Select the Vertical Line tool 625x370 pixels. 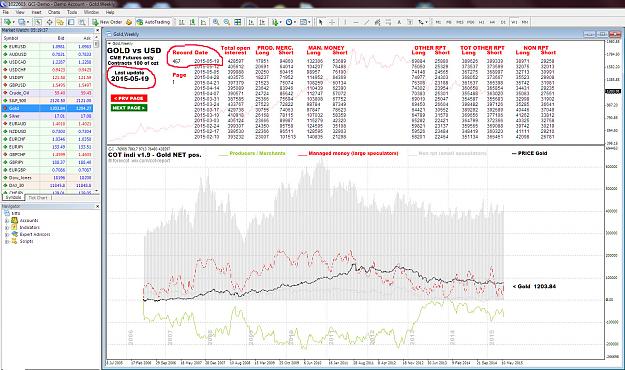[x=345, y=22]
